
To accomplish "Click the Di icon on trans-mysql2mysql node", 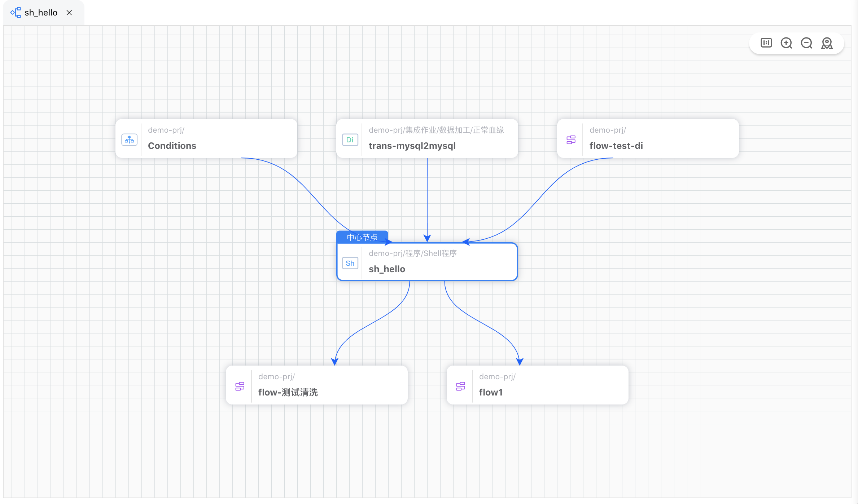I will coord(350,140).
